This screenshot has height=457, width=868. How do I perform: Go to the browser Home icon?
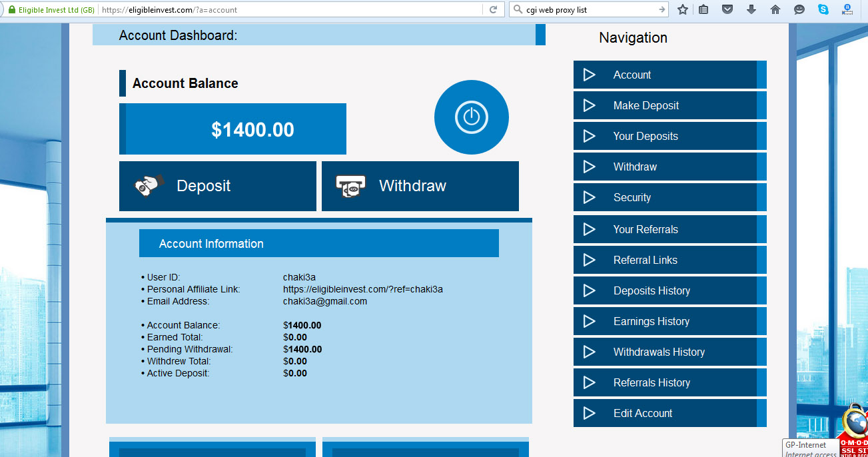775,10
